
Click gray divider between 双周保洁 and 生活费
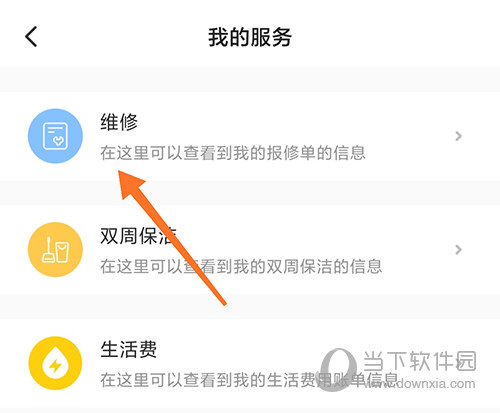(250, 306)
